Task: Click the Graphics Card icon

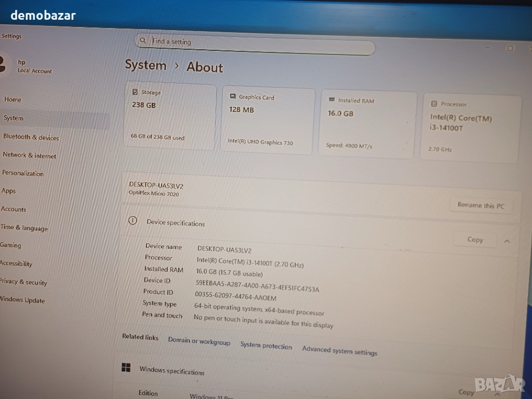Action: pos(233,96)
